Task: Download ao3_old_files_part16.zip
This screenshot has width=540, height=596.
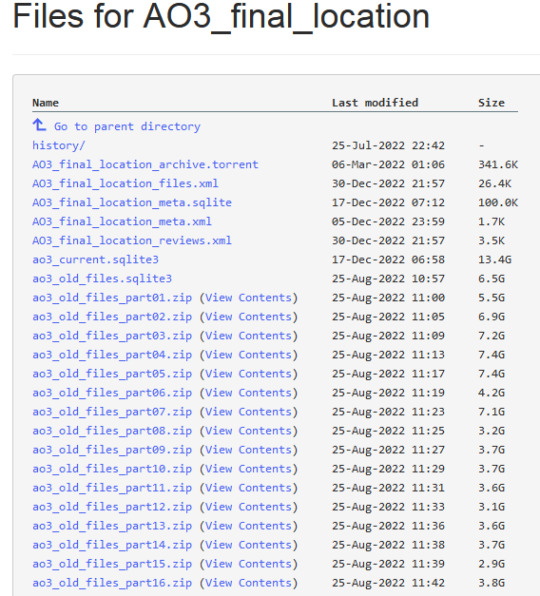Action: point(112,583)
